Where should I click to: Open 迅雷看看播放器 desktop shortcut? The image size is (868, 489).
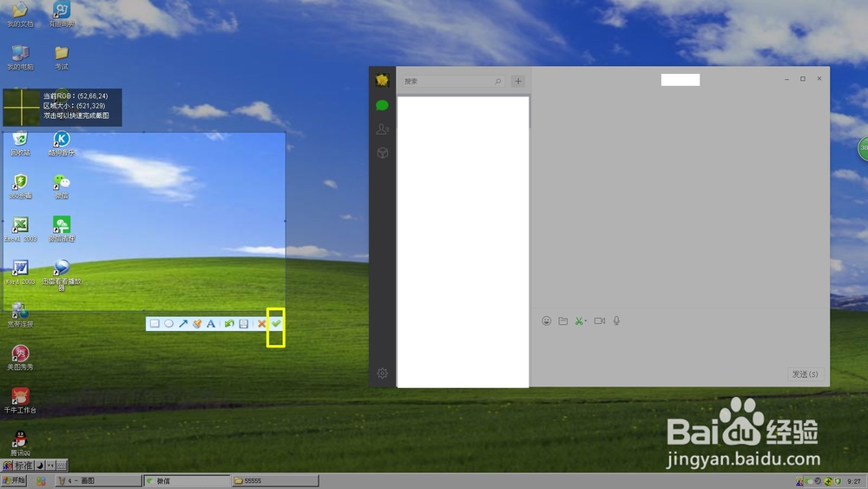[x=62, y=274]
